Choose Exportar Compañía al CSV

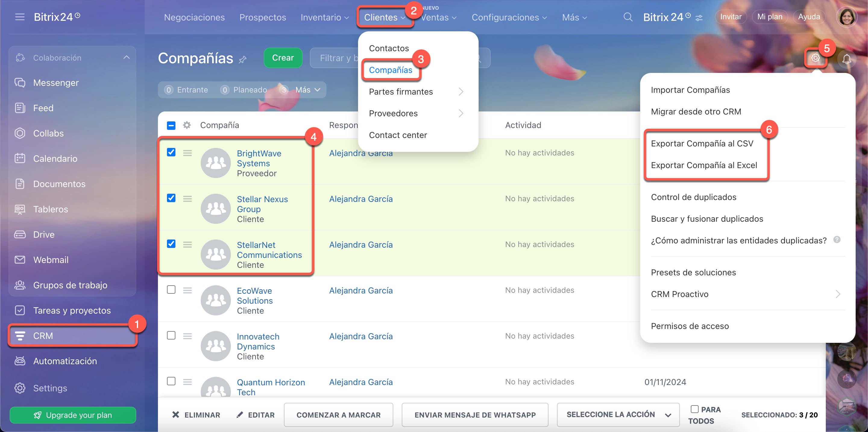click(x=702, y=143)
